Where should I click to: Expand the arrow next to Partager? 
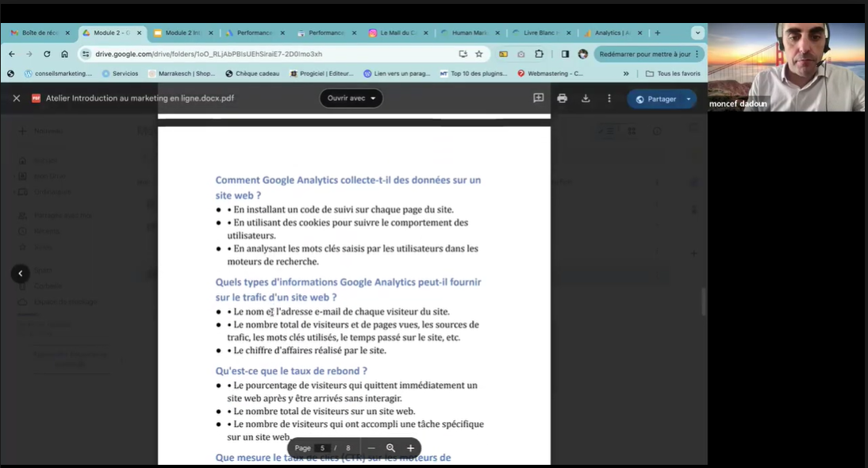pos(689,99)
